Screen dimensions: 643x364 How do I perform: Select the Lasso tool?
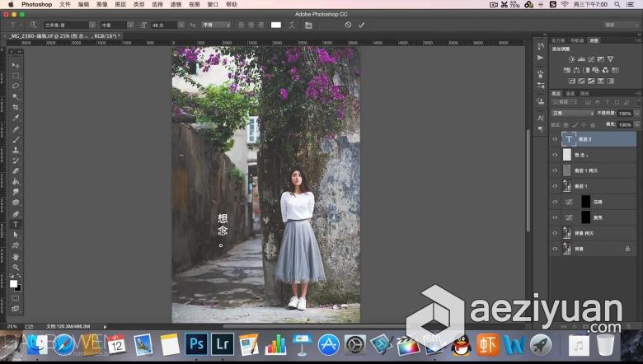(x=16, y=86)
